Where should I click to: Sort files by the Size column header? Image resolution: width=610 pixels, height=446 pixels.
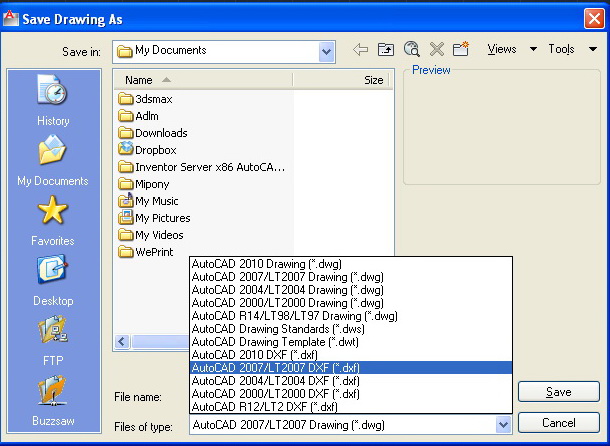tap(341, 80)
